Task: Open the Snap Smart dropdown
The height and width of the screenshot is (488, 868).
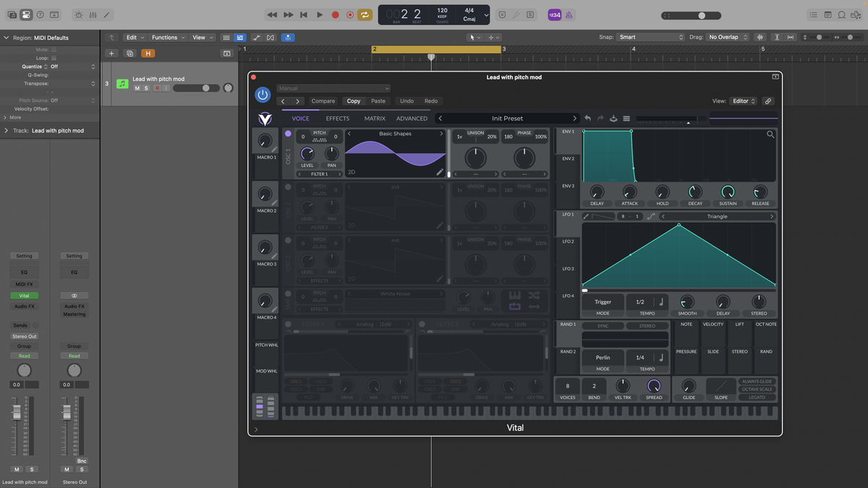Action: click(650, 37)
